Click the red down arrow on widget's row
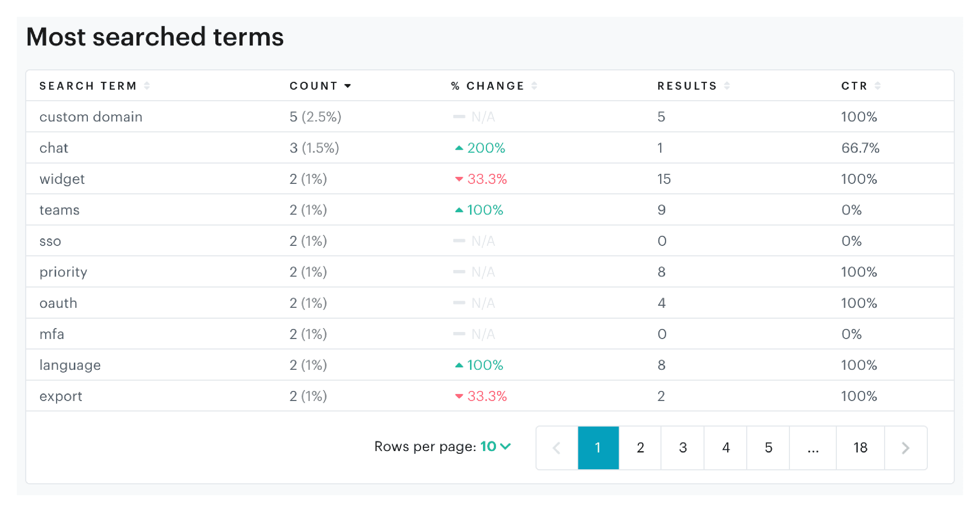This screenshot has height=512, width=980. tap(459, 179)
